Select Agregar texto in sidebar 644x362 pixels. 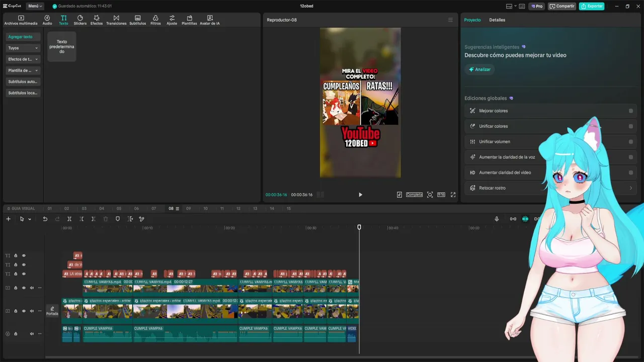coord(23,37)
